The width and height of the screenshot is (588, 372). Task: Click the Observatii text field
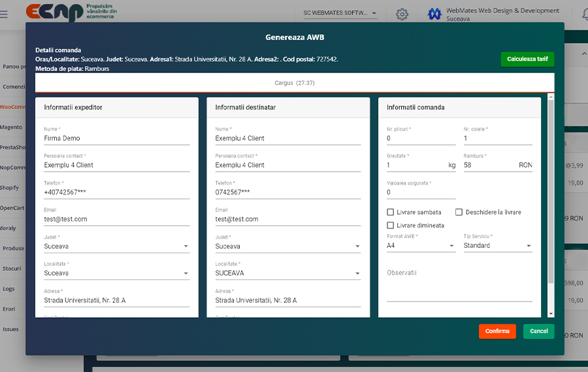[x=459, y=286]
